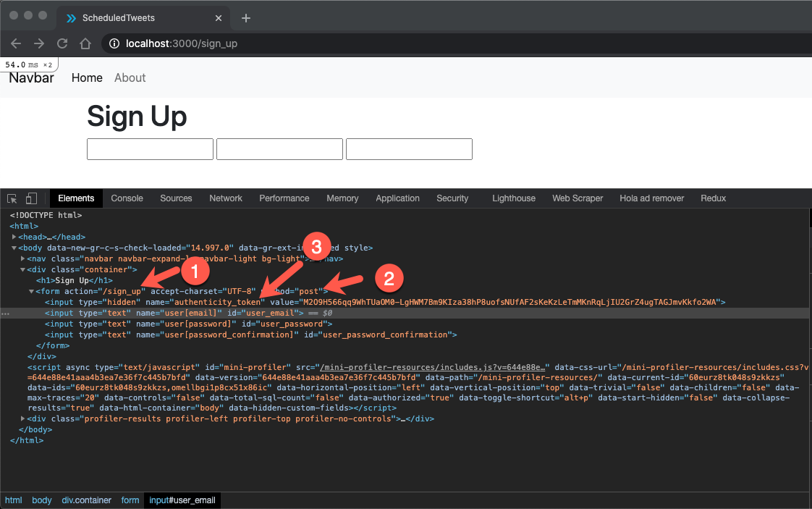Select the h1 Sign Up DOM line

pyautogui.click(x=74, y=280)
